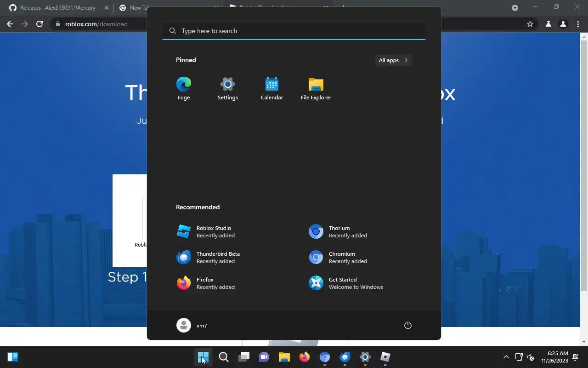Reload the roblox.com page
The width and height of the screenshot is (588, 368).
pos(40,24)
